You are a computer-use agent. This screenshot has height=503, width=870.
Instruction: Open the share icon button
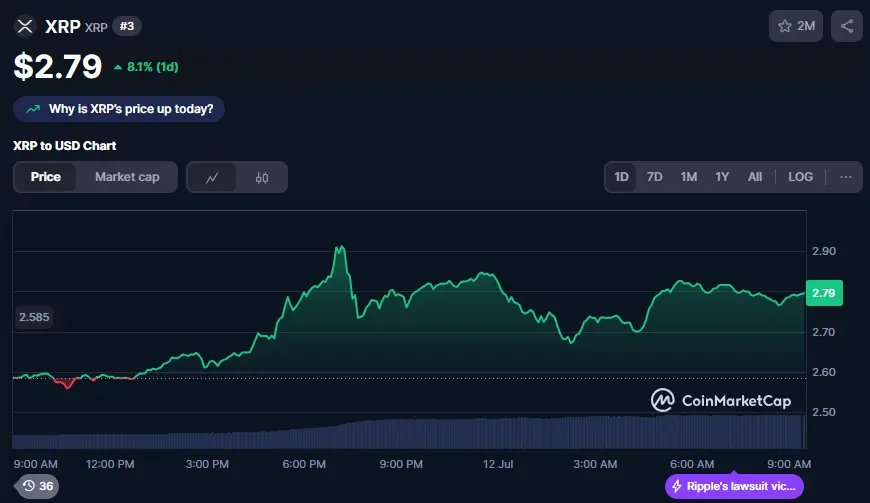pos(847,26)
